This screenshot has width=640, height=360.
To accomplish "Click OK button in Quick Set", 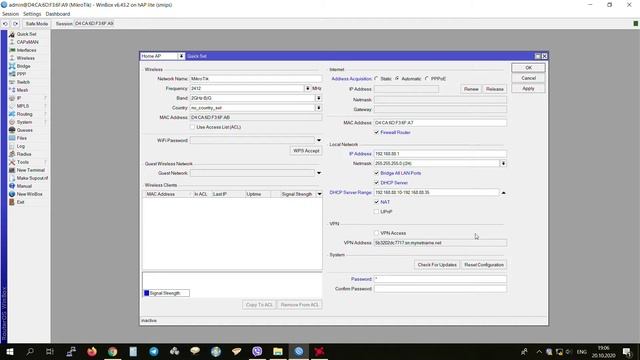I will click(x=528, y=67).
